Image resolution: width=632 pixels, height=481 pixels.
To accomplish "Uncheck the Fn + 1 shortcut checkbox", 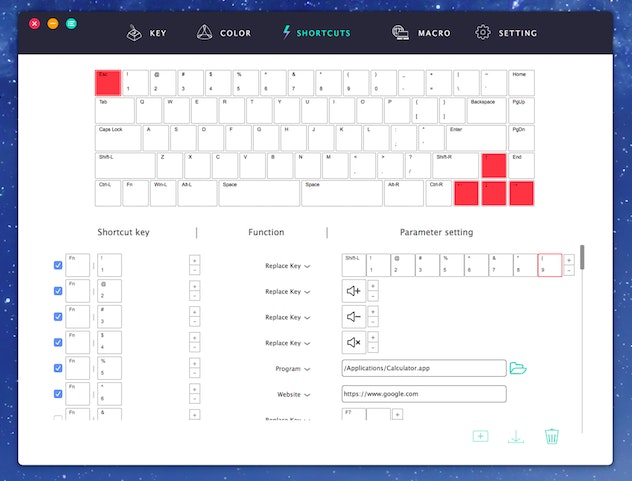I will pyautogui.click(x=58, y=265).
